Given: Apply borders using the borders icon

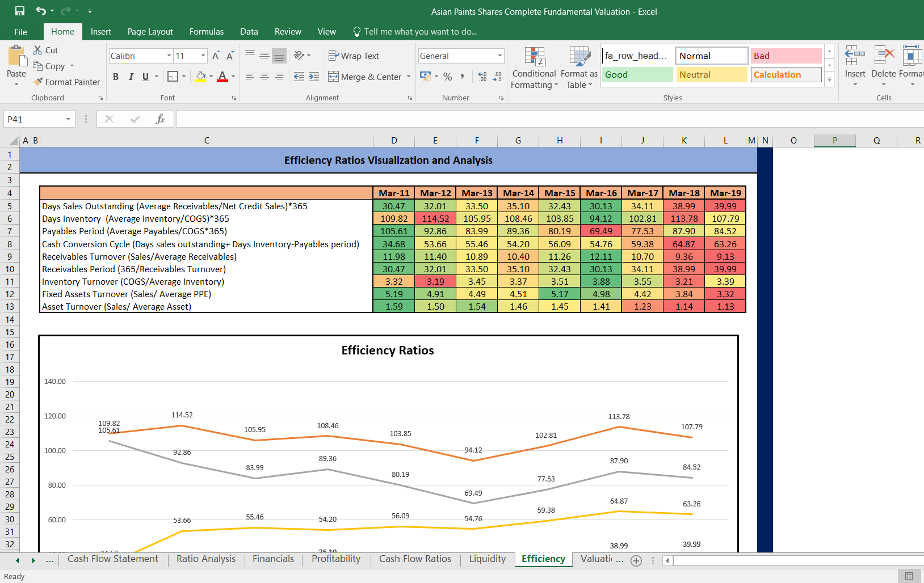Looking at the screenshot, I should 173,76.
